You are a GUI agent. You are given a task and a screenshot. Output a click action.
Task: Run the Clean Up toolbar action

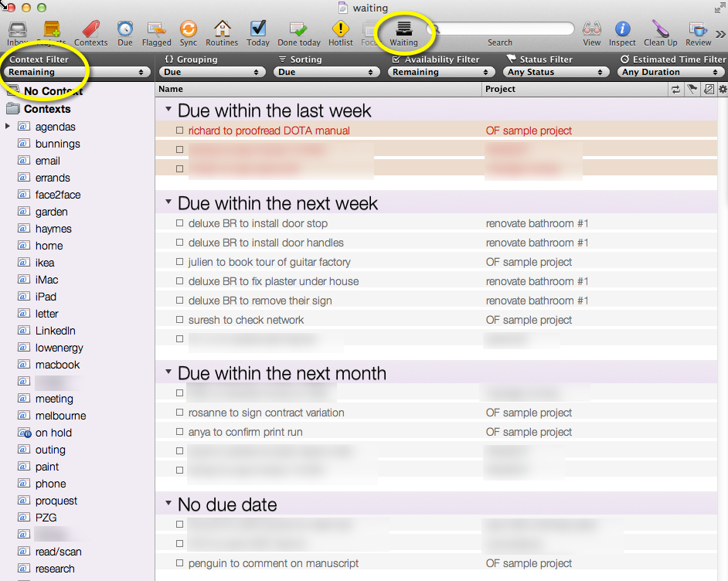click(x=660, y=32)
